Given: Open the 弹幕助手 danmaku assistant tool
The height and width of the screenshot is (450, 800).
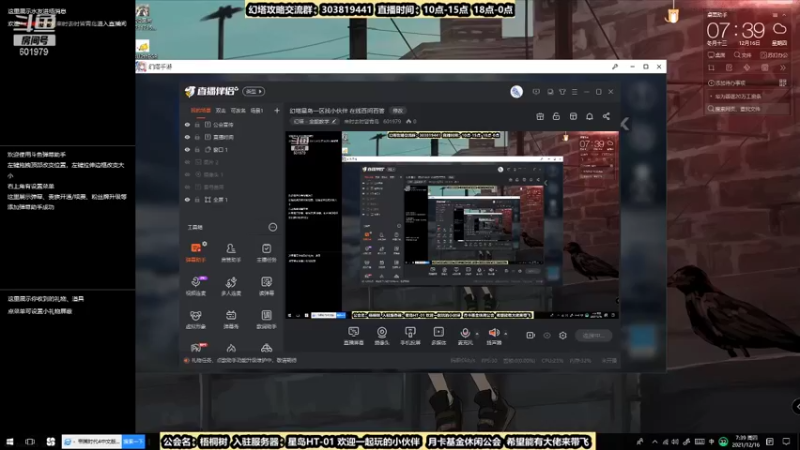Looking at the screenshot, I should point(196,253).
